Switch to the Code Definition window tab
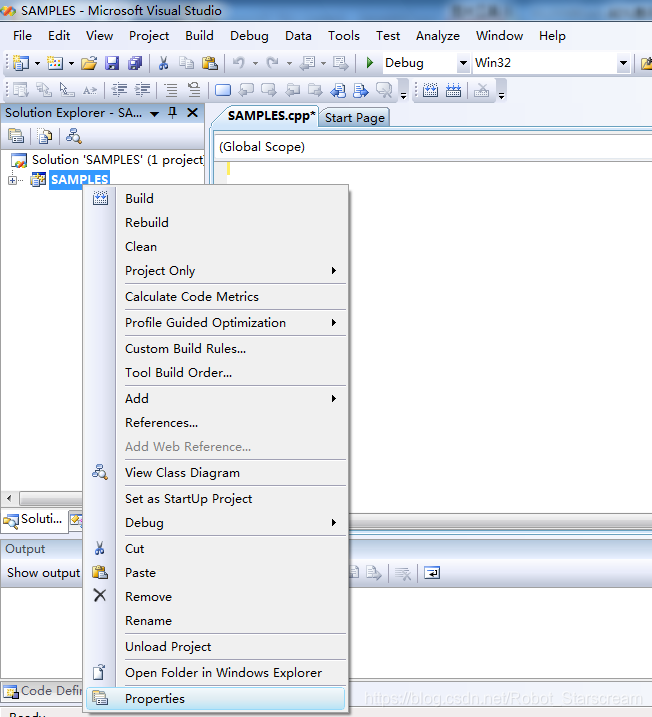 click(x=43, y=690)
